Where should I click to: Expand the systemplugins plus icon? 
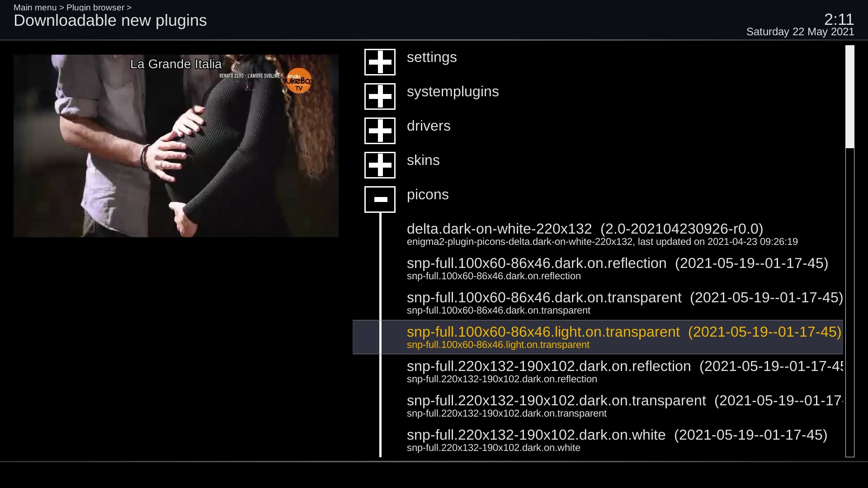click(380, 96)
